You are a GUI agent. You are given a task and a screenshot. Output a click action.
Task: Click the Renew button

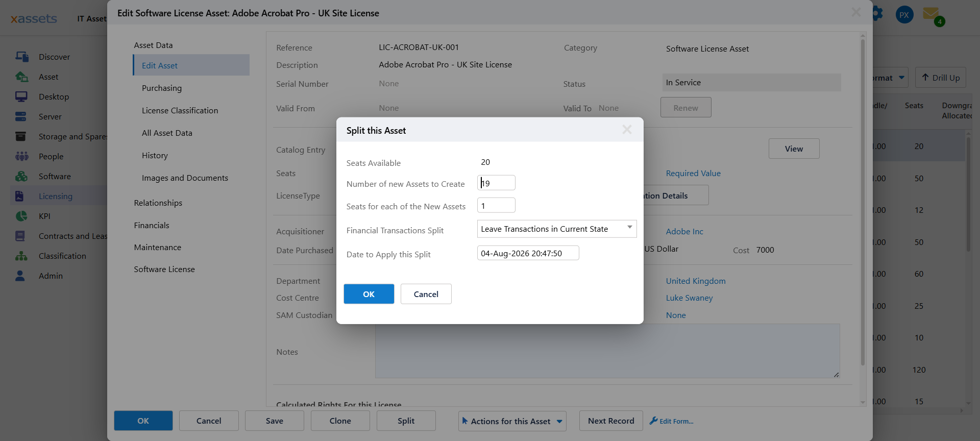pyautogui.click(x=685, y=108)
